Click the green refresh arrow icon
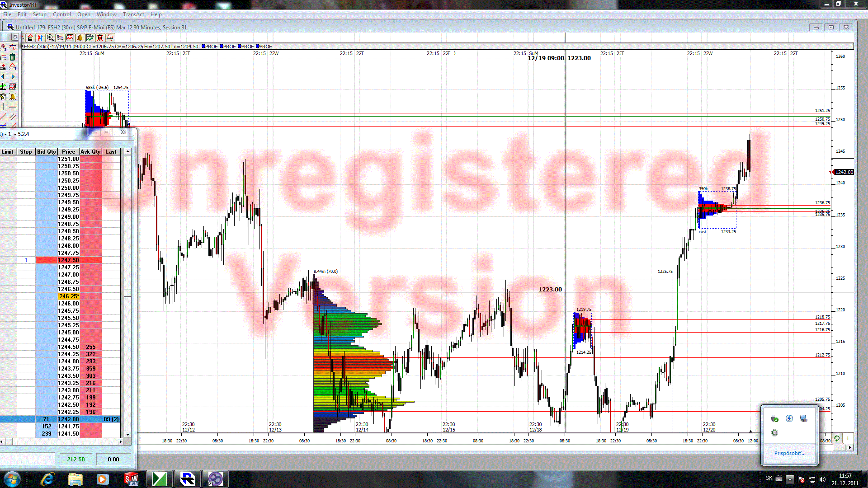The image size is (868, 488). tap(837, 438)
